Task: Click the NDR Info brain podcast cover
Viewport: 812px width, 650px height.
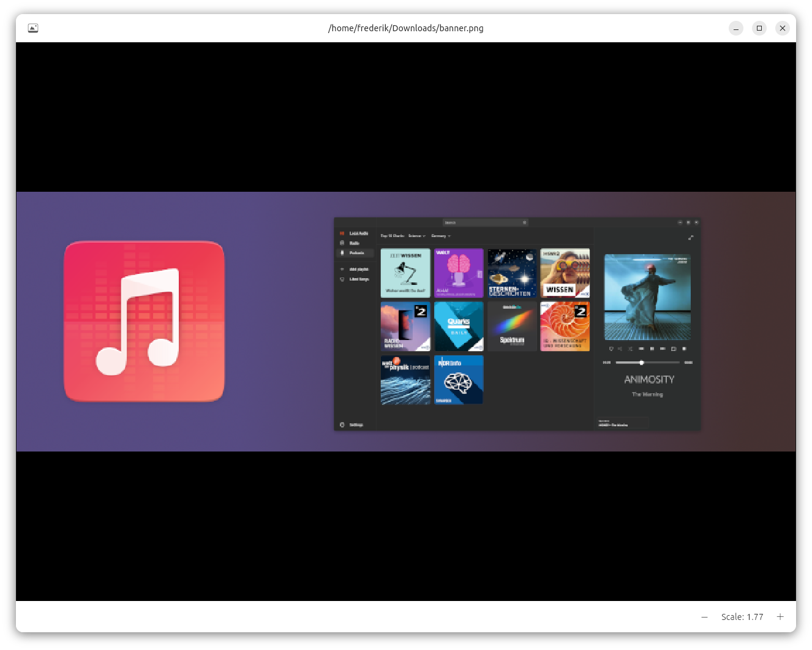Action: 459,380
